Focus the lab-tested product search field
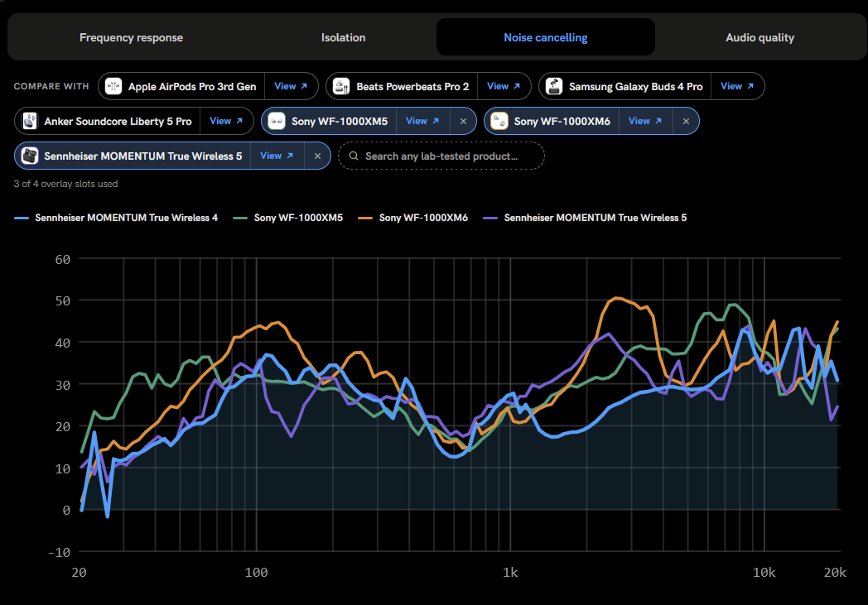 [x=441, y=156]
